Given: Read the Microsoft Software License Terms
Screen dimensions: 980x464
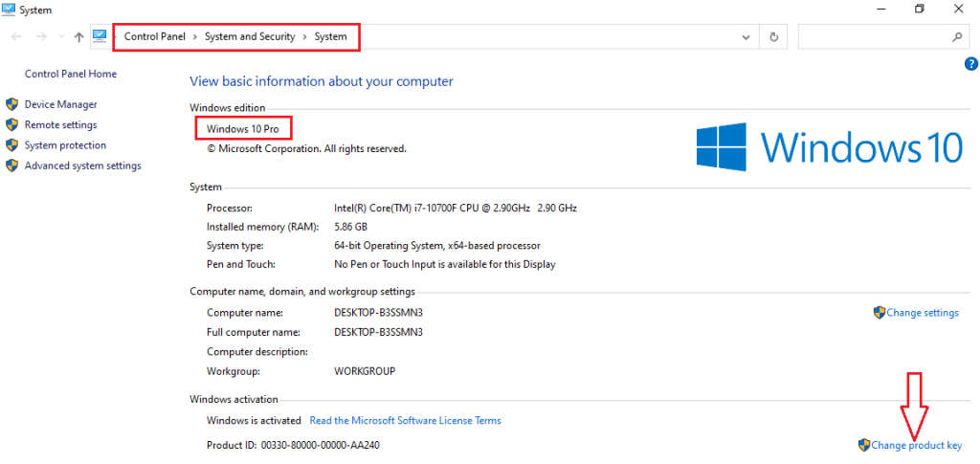Looking at the screenshot, I should coord(405,421).
